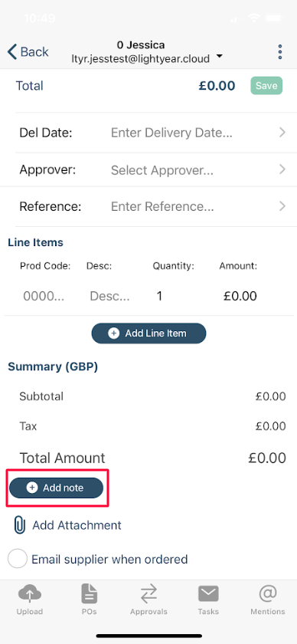Go Back to previous screen
This screenshot has width=297, height=644.
28,52
